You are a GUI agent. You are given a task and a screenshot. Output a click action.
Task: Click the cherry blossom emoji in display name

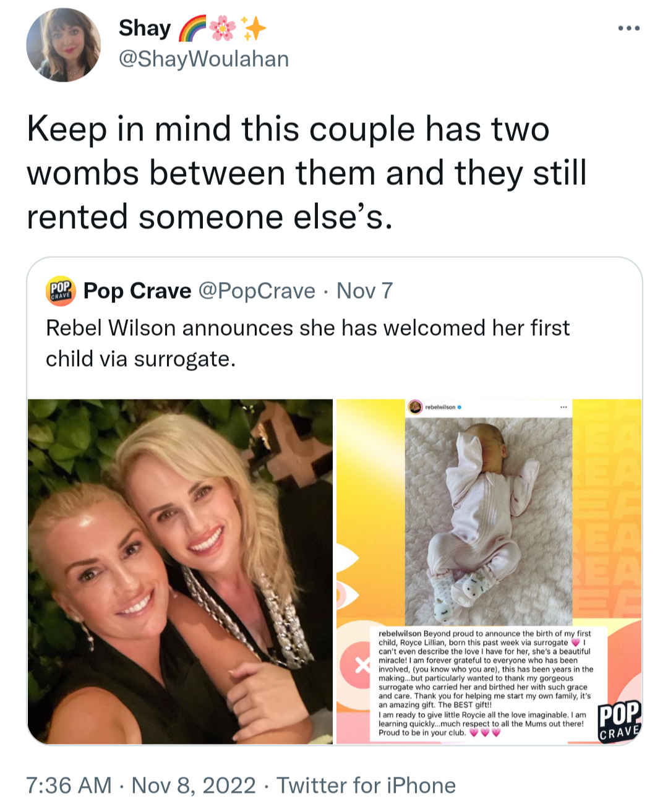[x=223, y=28]
